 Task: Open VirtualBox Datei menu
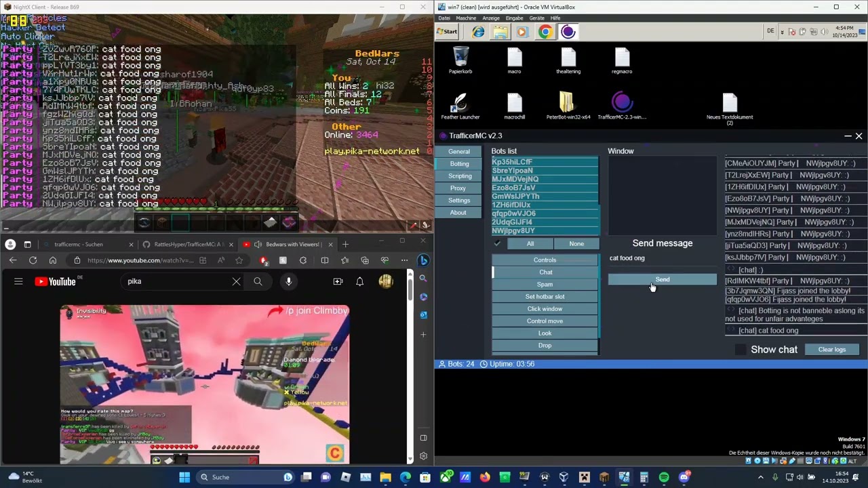click(x=444, y=18)
